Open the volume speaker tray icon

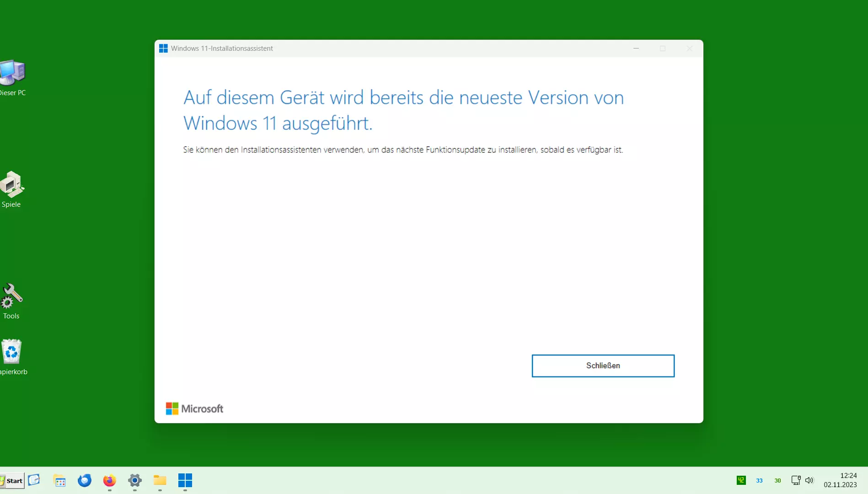coord(809,480)
